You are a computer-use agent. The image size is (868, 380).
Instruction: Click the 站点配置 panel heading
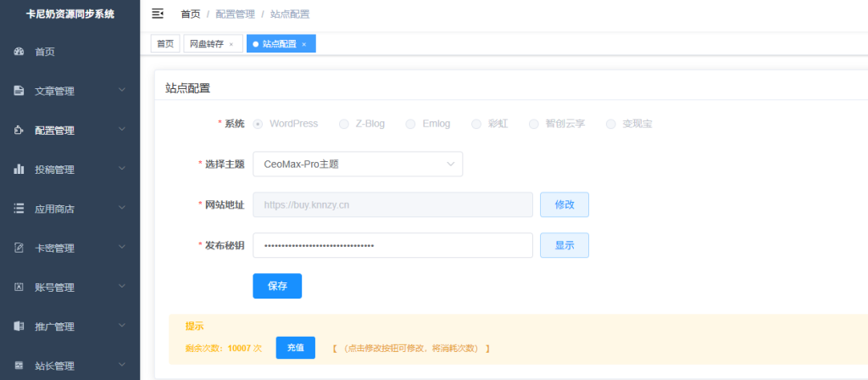click(187, 88)
